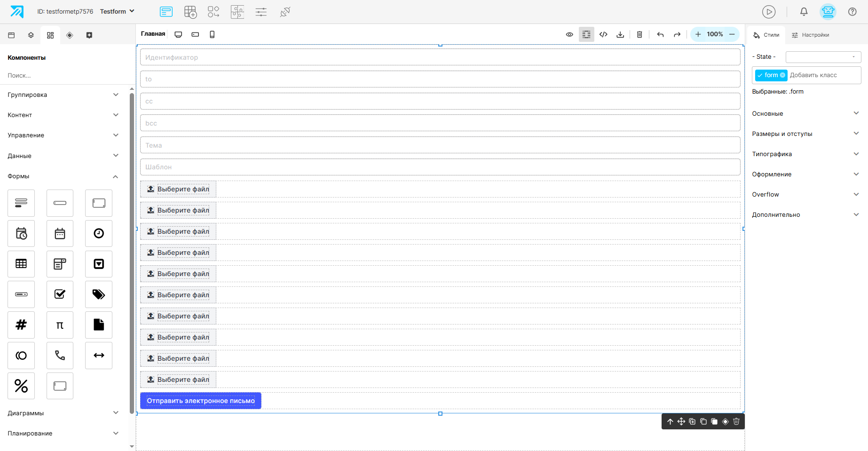The width and height of the screenshot is (868, 451).
Task: Click the percent field component icon
Action: 21,386
